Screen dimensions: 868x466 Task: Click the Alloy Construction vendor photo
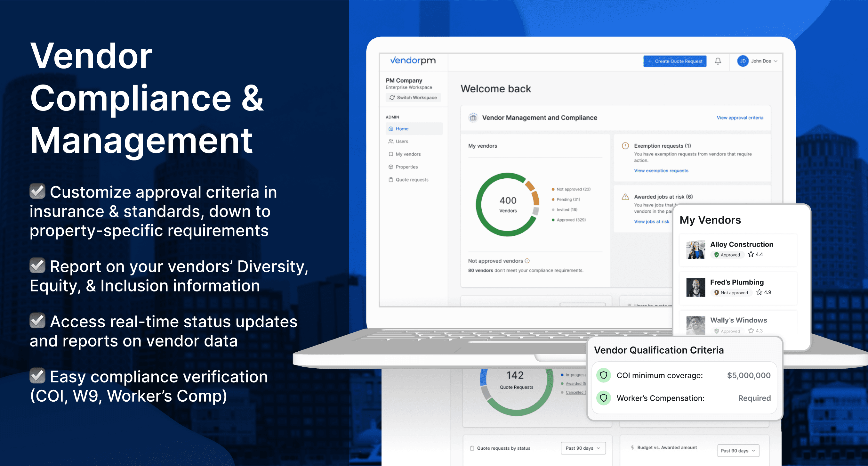click(695, 249)
